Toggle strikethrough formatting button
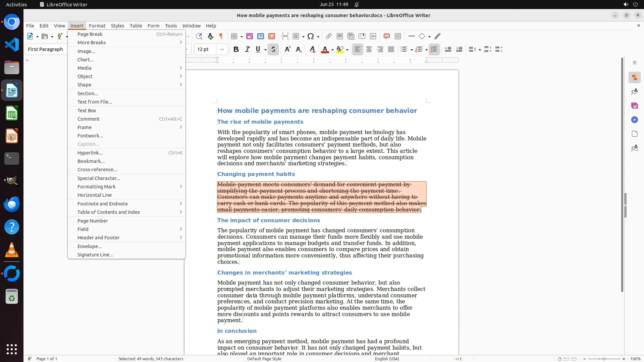 273,50
